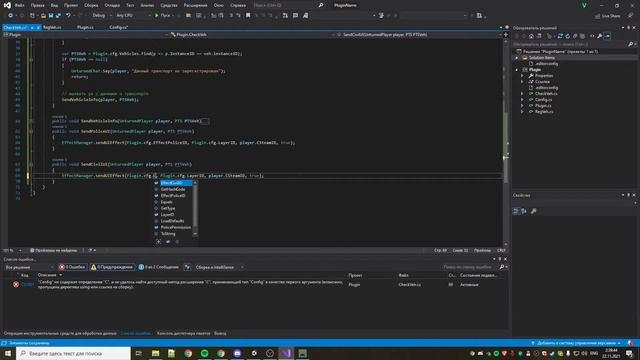This screenshot has width=640, height=360.
Task: Click the Save All icon in toolbar
Action: click(58, 16)
